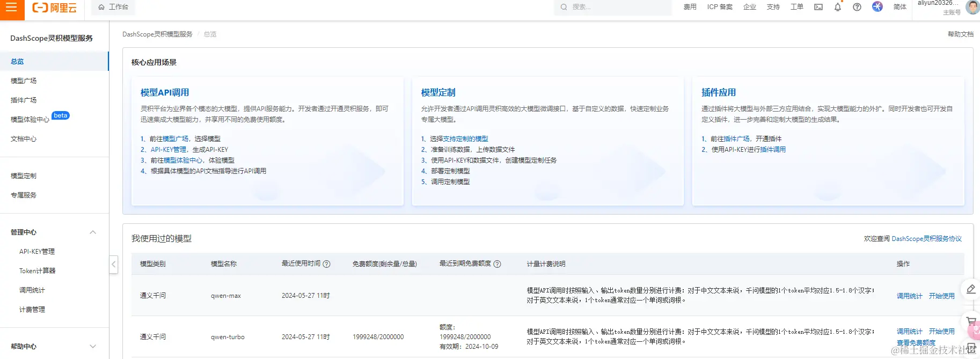Click the 模型定制 card title

(438, 92)
